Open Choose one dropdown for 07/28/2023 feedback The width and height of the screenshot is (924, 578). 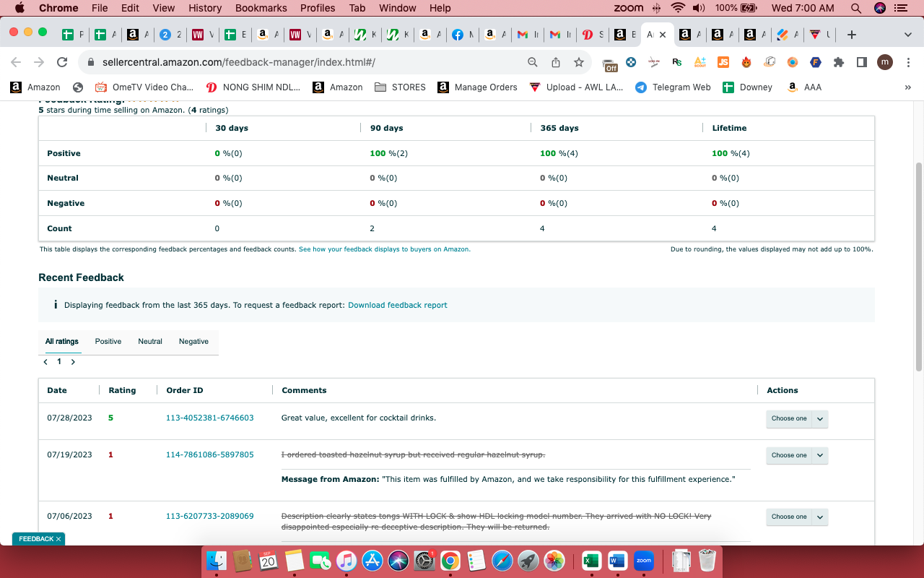pos(797,419)
